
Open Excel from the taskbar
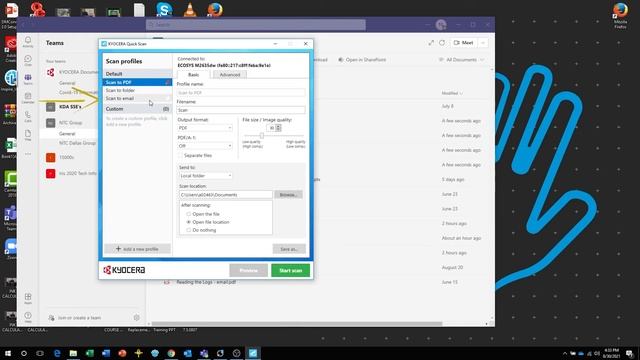click(x=89, y=353)
